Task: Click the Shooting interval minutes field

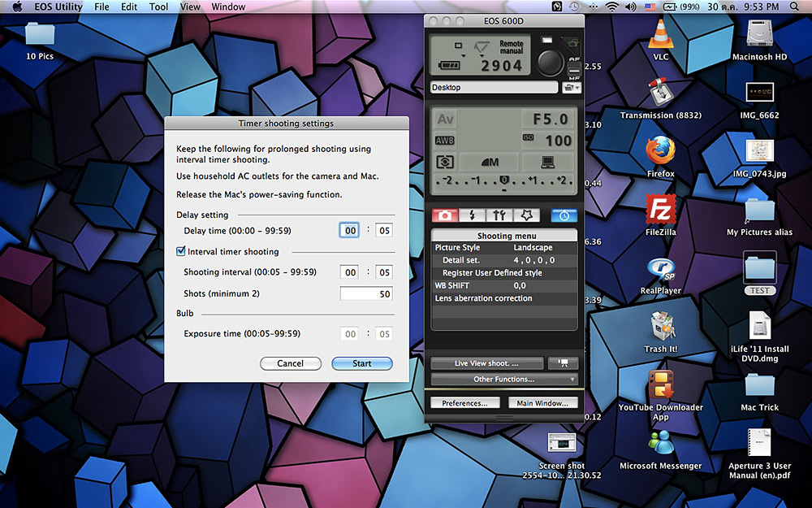Action: tap(351, 272)
